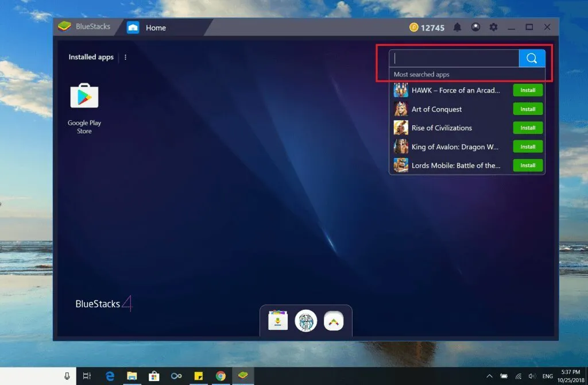Minimize the BlueStacks window
Image resolution: width=588 pixels, height=385 pixels.
(x=511, y=28)
